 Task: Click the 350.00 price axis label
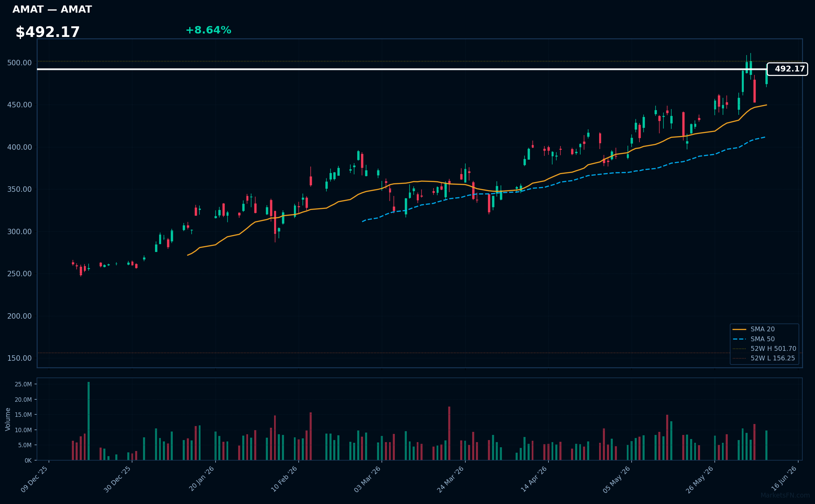(20, 189)
